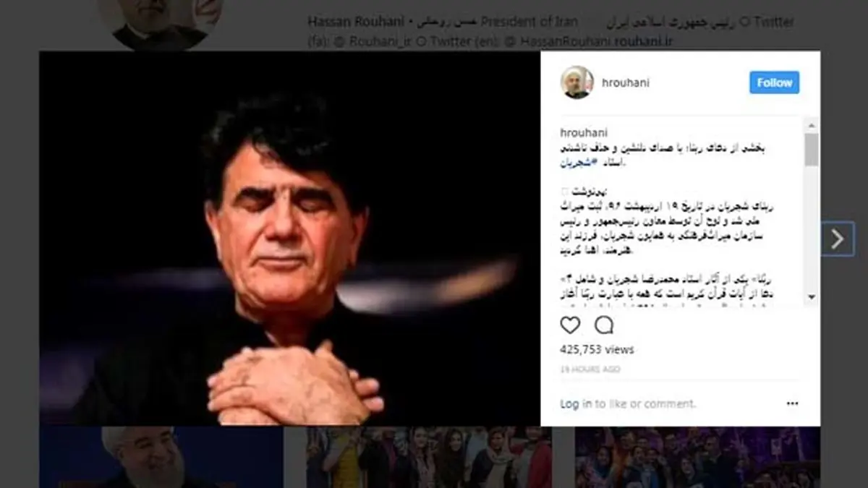Open the three-dot more options menu

[x=793, y=404]
